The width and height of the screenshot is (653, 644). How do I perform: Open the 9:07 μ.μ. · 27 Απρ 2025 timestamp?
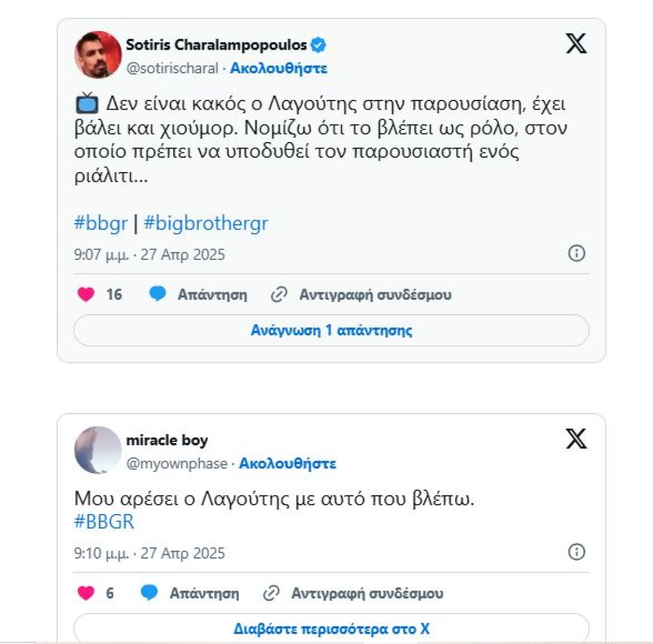[x=149, y=255]
